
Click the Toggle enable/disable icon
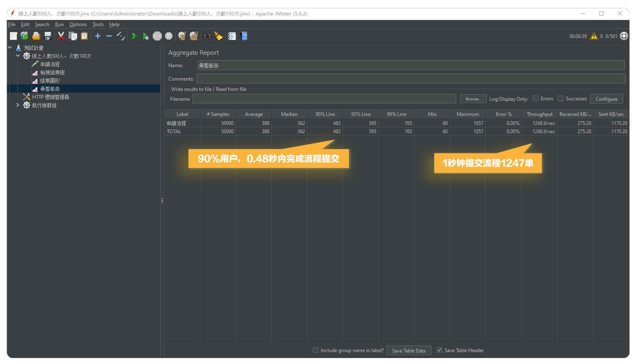click(x=121, y=36)
